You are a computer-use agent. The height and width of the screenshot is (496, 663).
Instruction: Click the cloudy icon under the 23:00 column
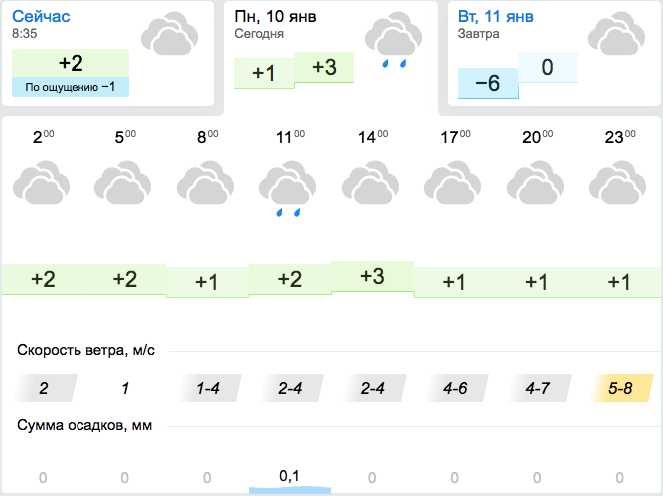tap(619, 185)
